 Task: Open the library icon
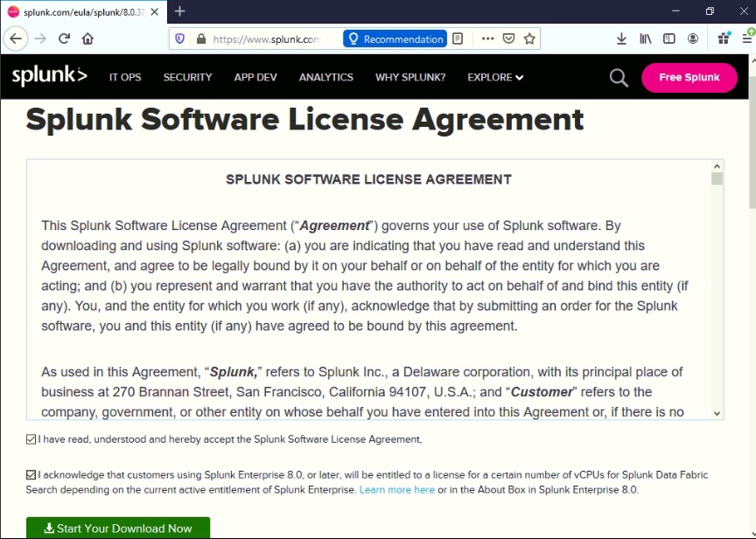coord(645,38)
